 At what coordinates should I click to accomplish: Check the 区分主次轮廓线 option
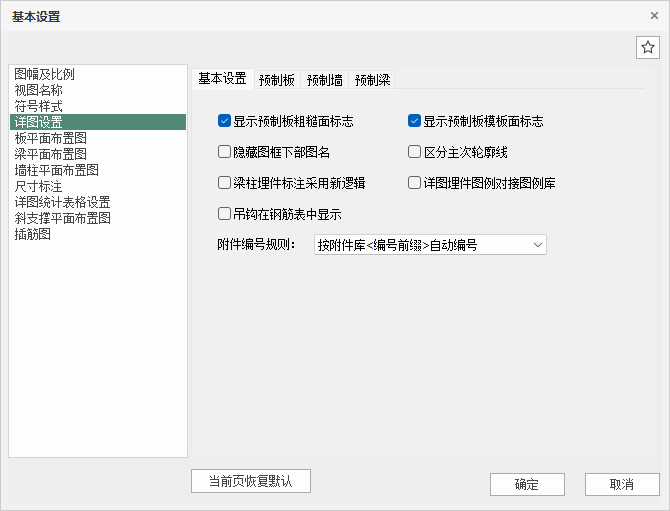click(x=414, y=152)
